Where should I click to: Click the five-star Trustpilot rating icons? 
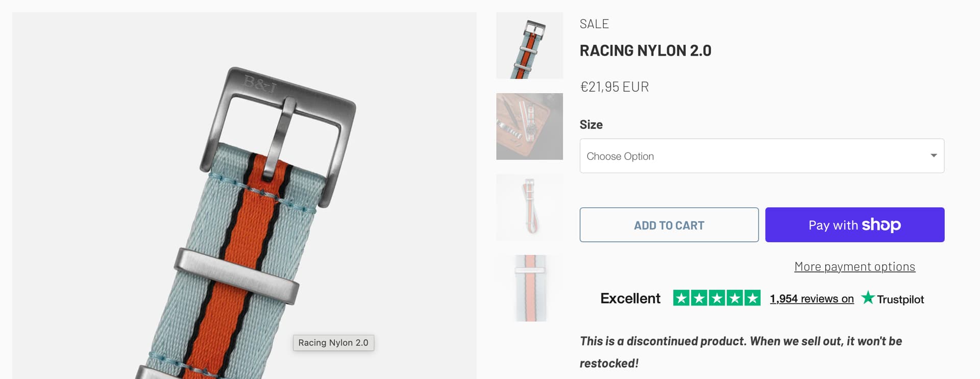(x=717, y=298)
